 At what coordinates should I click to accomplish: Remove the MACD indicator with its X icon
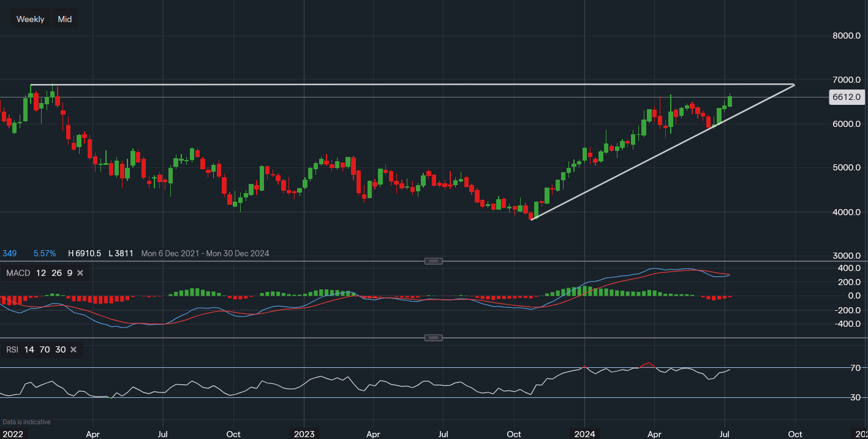[x=80, y=273]
